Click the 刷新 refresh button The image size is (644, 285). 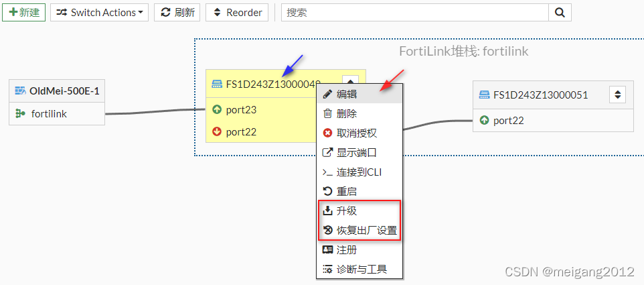point(177,12)
